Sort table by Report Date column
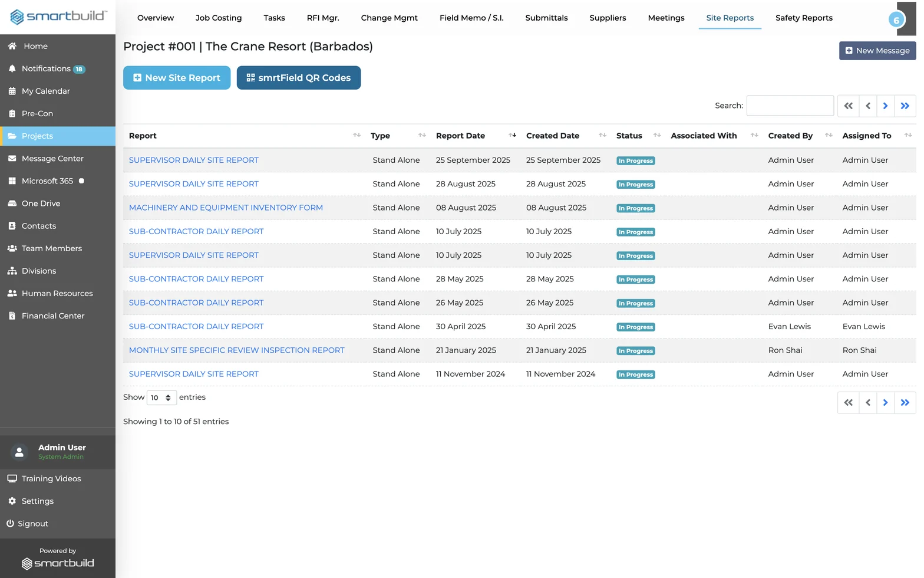924x578 pixels. [x=513, y=136]
